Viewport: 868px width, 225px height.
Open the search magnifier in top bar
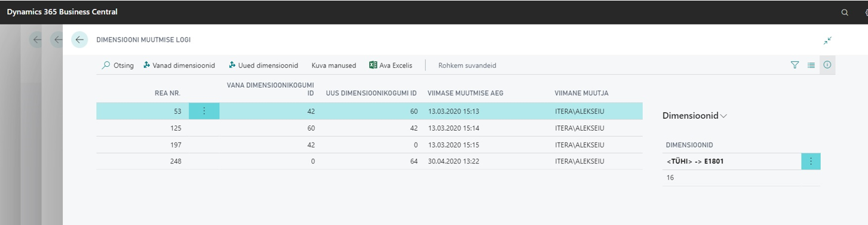[x=845, y=12]
